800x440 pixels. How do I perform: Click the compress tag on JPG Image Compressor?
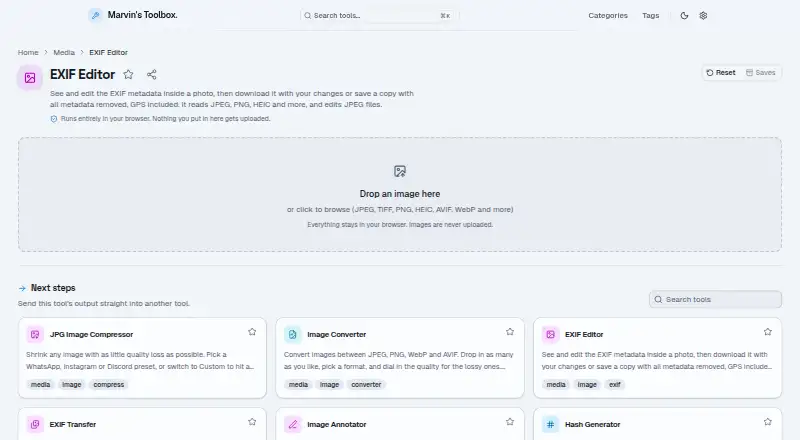pyautogui.click(x=109, y=385)
